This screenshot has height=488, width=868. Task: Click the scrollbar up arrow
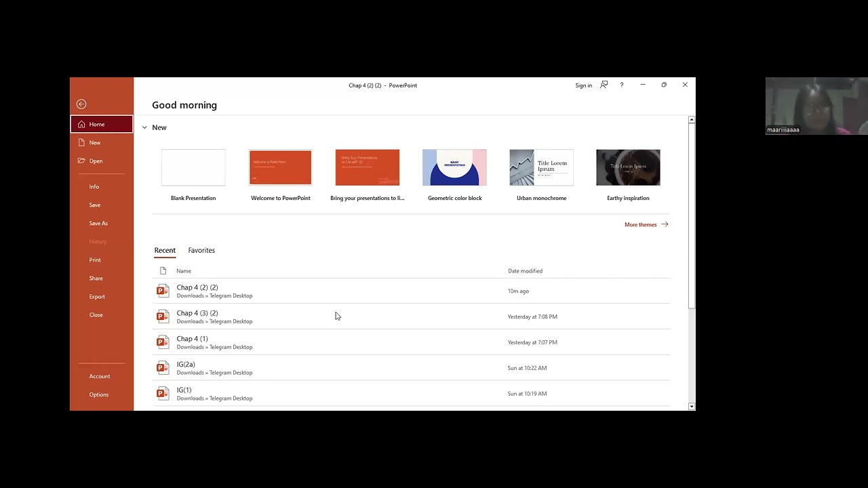692,120
